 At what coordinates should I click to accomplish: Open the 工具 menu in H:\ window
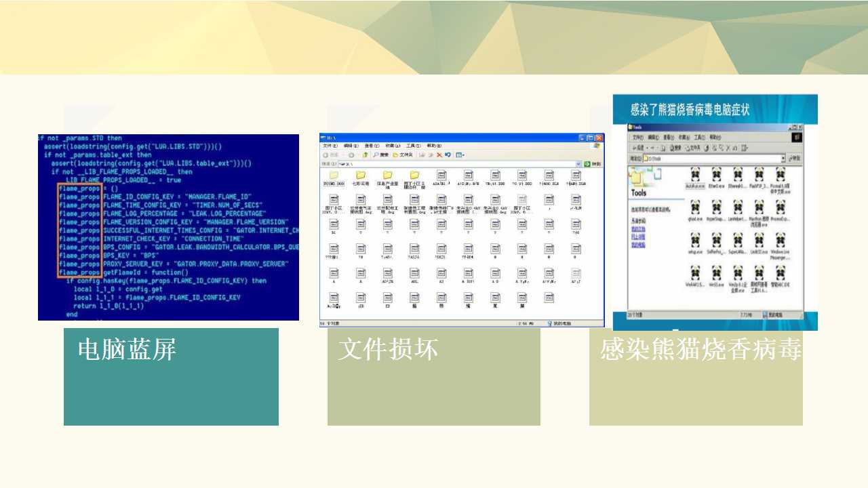point(413,146)
